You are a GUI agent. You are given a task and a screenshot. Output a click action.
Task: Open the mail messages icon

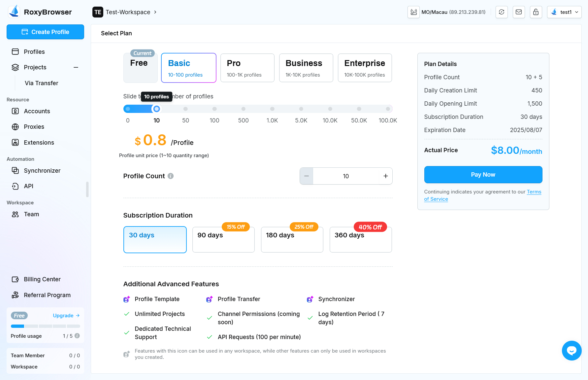(519, 12)
